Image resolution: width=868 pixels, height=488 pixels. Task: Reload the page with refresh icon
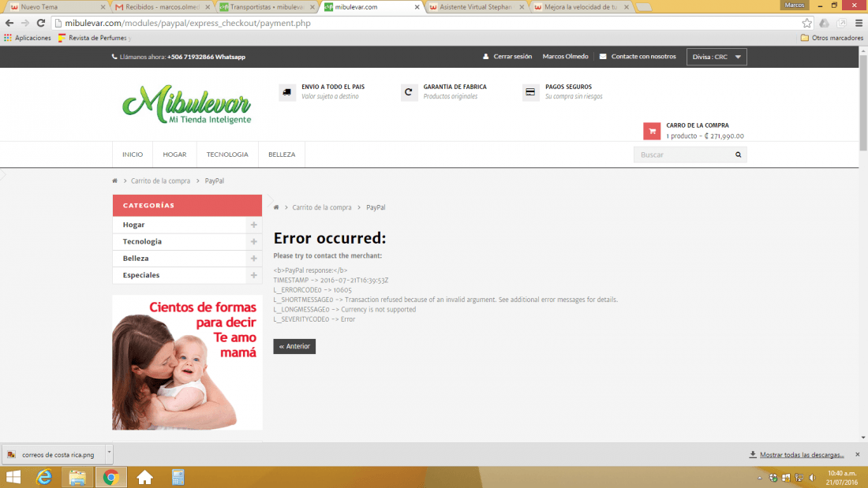41,23
